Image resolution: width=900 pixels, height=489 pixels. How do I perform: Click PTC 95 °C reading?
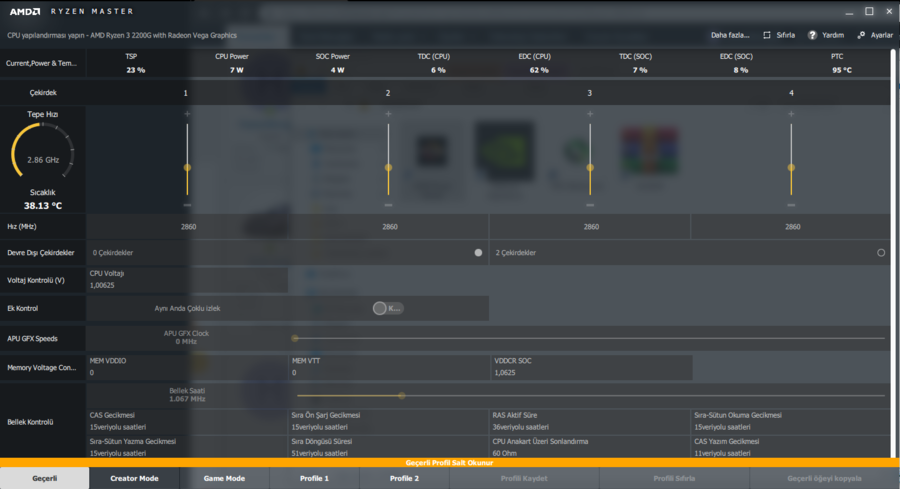(840, 63)
